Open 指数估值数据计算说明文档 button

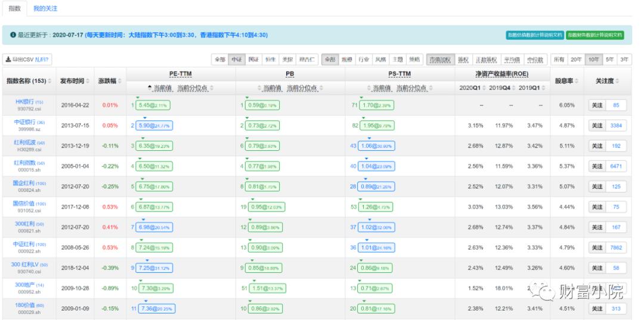pos(535,35)
